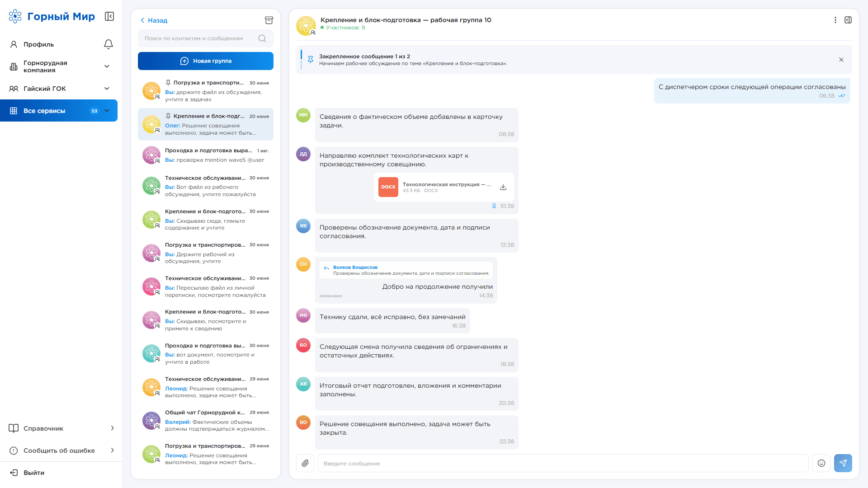Click the МВ sender avatar
This screenshot has height=488, width=868.
(303, 315)
